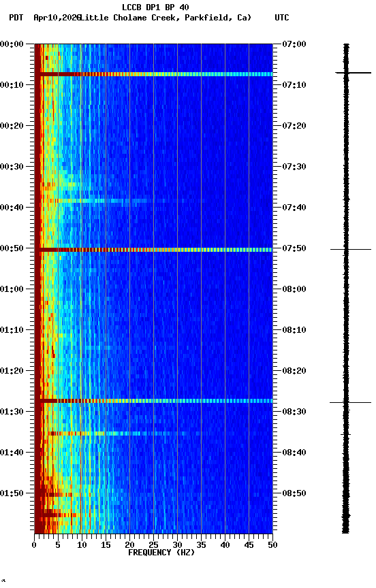Click the UTC time label 07:40

294,208
